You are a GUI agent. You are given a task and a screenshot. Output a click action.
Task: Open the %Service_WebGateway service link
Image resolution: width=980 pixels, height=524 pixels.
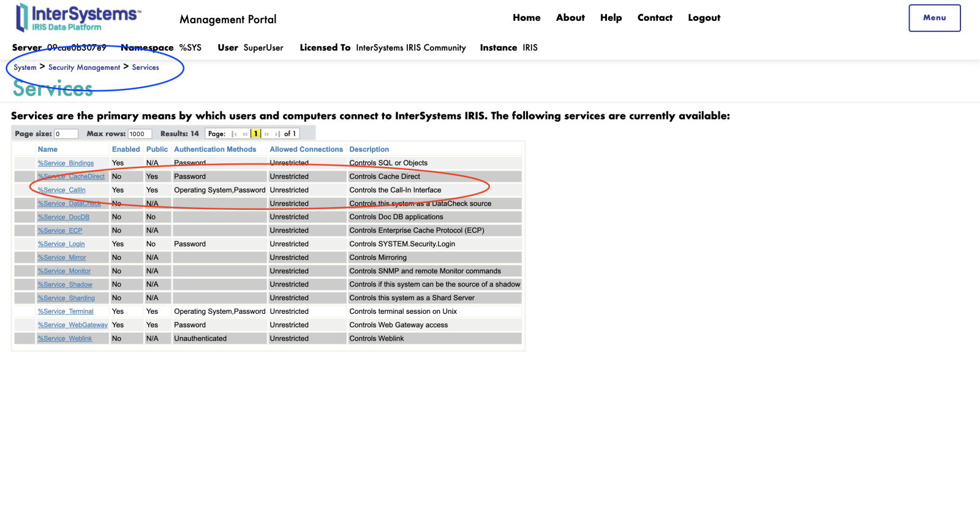(72, 325)
